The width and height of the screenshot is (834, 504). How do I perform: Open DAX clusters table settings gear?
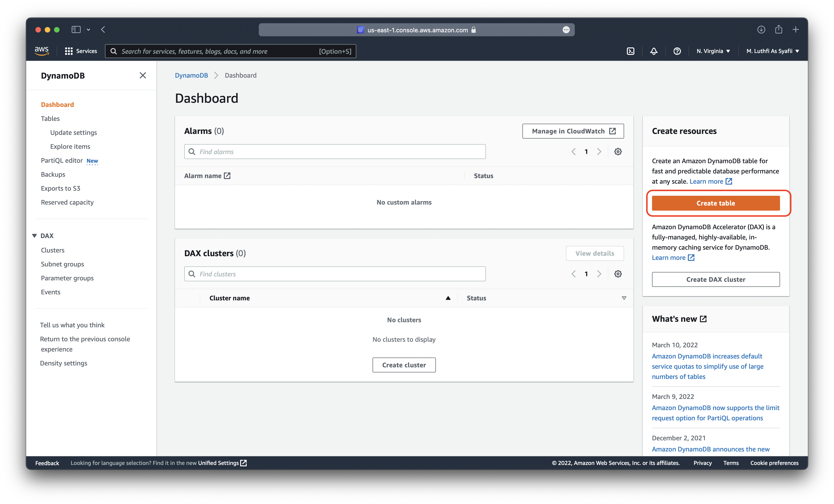618,274
